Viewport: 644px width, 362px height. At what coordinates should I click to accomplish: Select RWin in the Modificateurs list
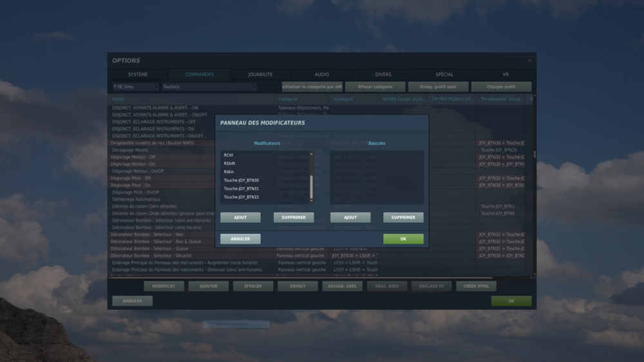(265, 172)
